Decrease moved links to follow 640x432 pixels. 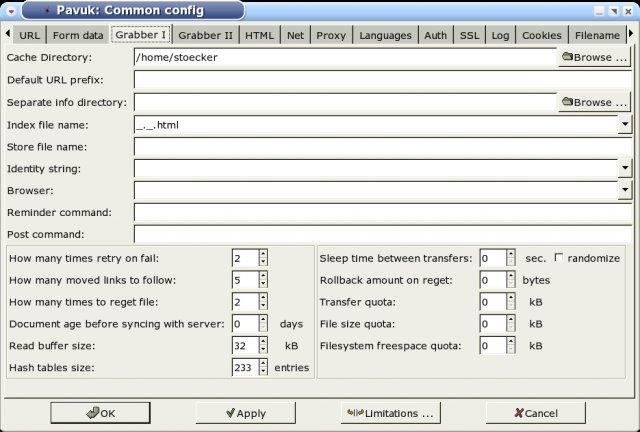point(263,285)
